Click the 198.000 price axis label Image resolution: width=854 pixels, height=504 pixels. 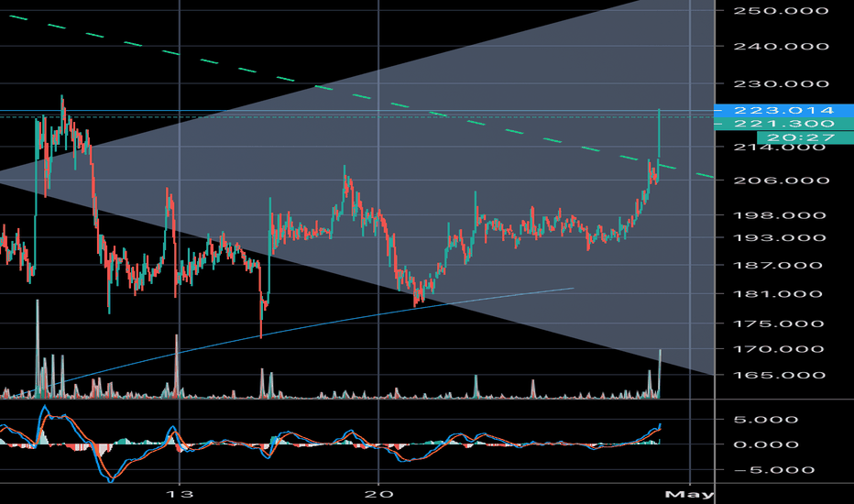coord(781,215)
